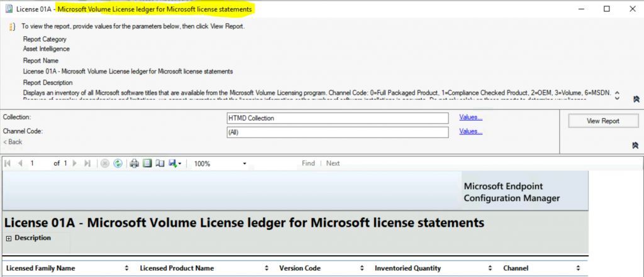Sort by Licensed Product Name
This screenshot has width=644, height=277.
point(267,268)
